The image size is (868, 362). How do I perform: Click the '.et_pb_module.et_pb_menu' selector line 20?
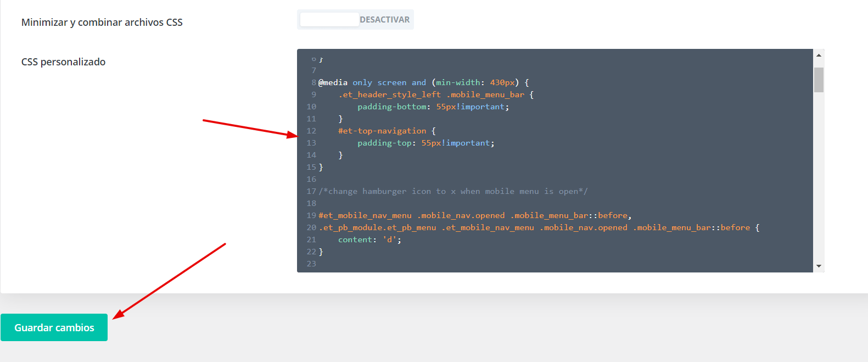coord(539,227)
